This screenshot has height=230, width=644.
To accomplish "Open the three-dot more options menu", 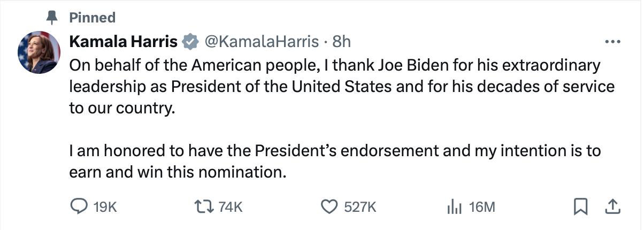I will [x=612, y=42].
